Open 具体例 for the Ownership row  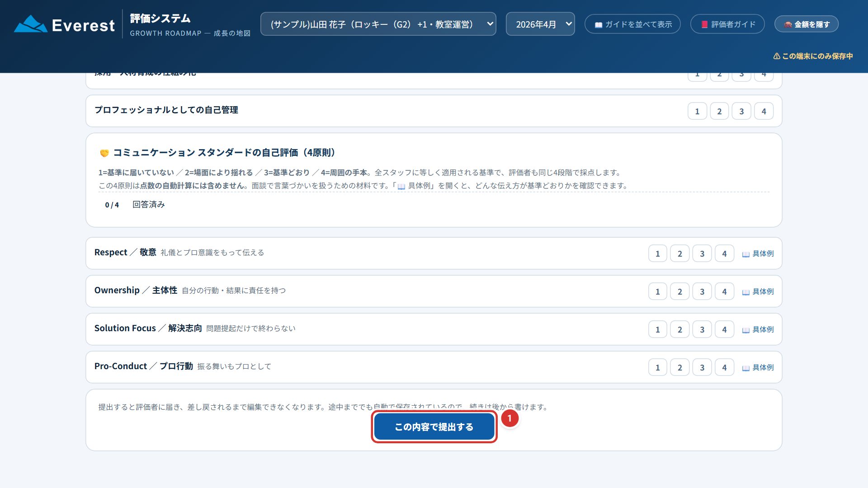pyautogui.click(x=758, y=291)
